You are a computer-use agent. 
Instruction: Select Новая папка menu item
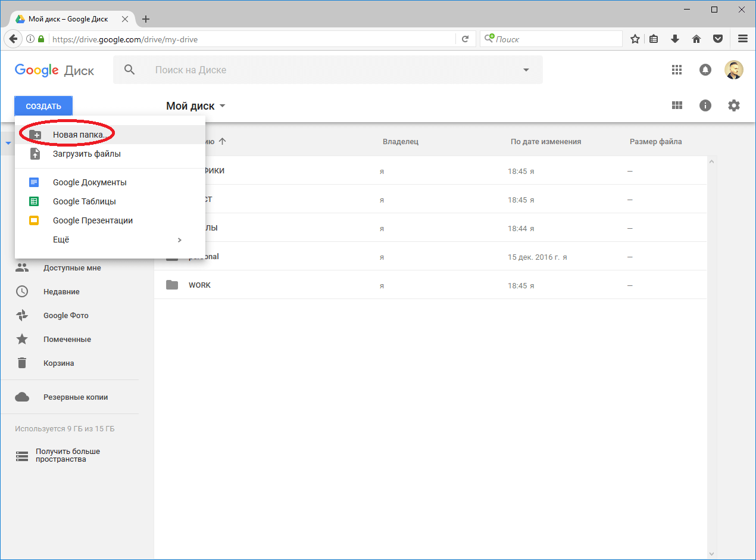(79, 135)
